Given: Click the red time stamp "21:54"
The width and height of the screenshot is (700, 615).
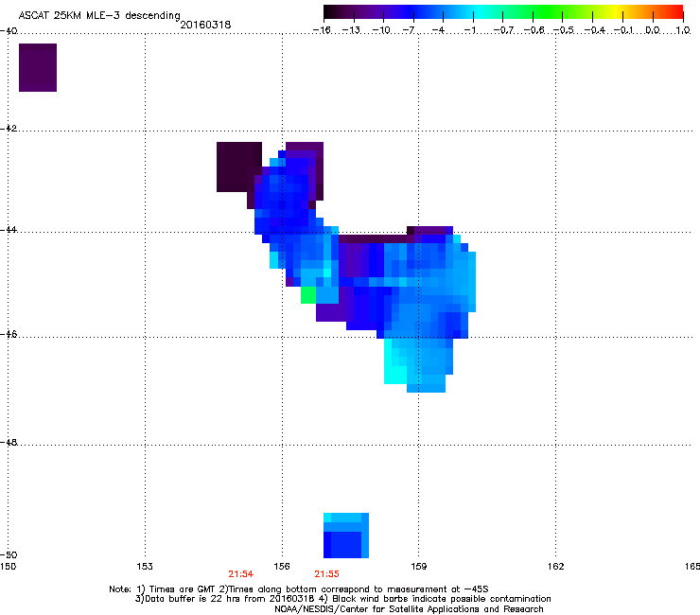Looking at the screenshot, I should point(241,574).
